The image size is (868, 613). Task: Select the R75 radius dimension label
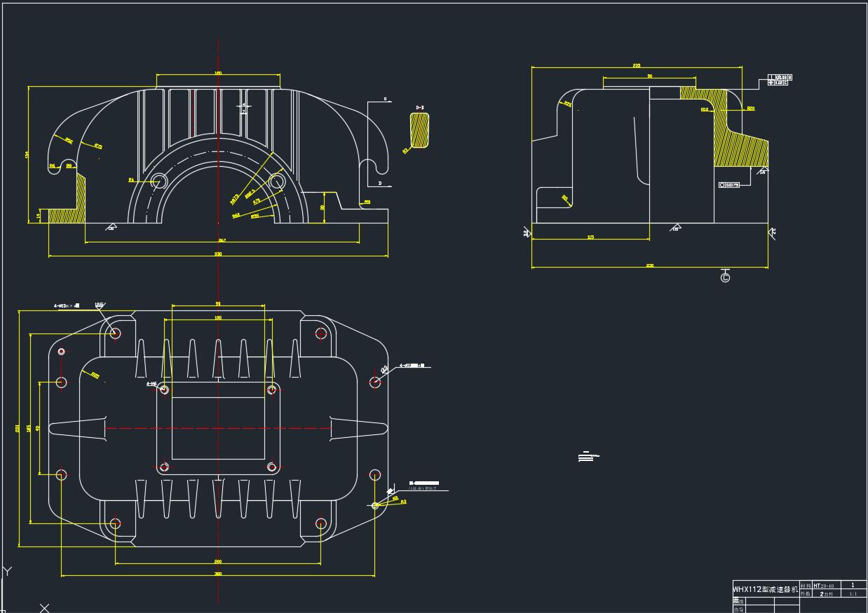[98, 146]
